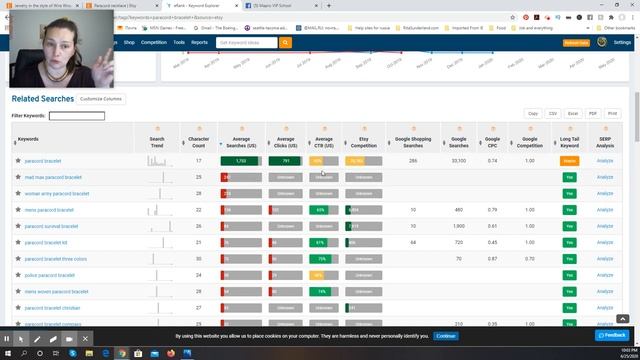
Task: Bookmark this page with the star icon
Action: (513, 18)
